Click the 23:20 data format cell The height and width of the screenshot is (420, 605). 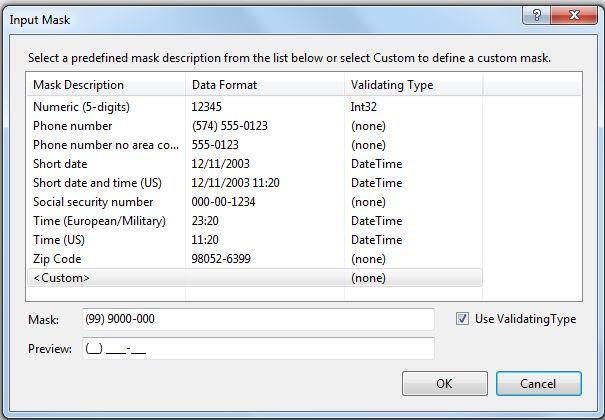tap(205, 221)
